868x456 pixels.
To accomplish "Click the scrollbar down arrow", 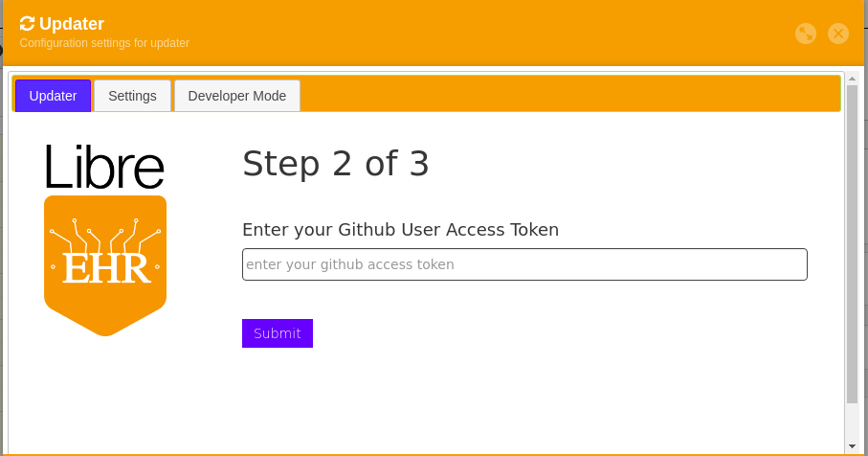I will [852, 446].
